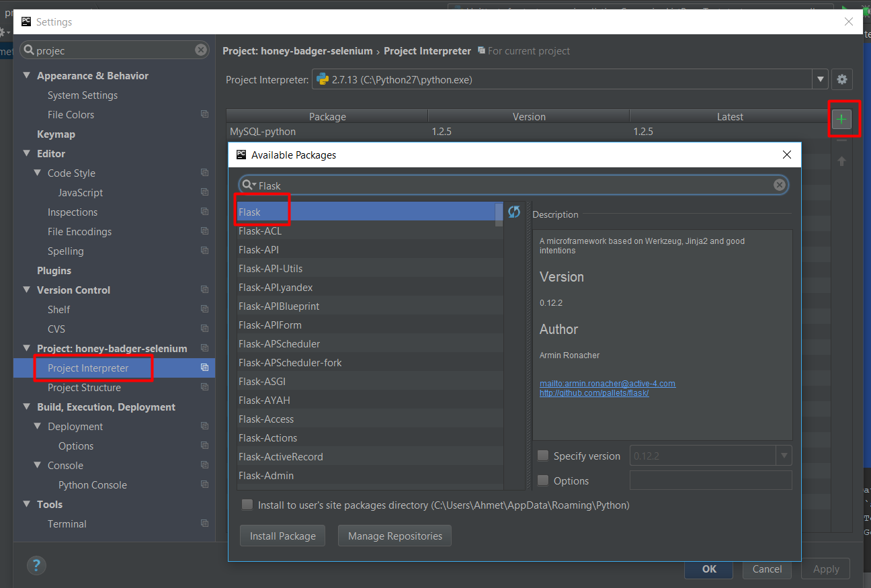The width and height of the screenshot is (871, 588).
Task: Click the copy icon beside Inspections
Action: (x=204, y=212)
